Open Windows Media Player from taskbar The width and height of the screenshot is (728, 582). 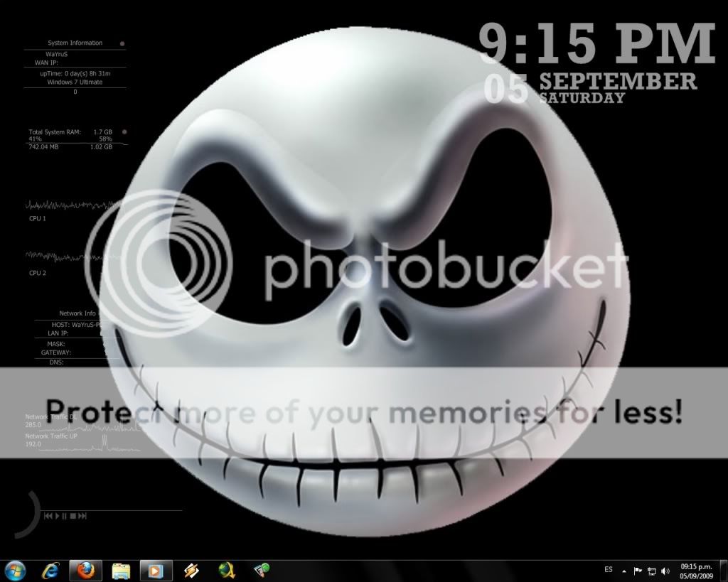[x=155, y=570]
